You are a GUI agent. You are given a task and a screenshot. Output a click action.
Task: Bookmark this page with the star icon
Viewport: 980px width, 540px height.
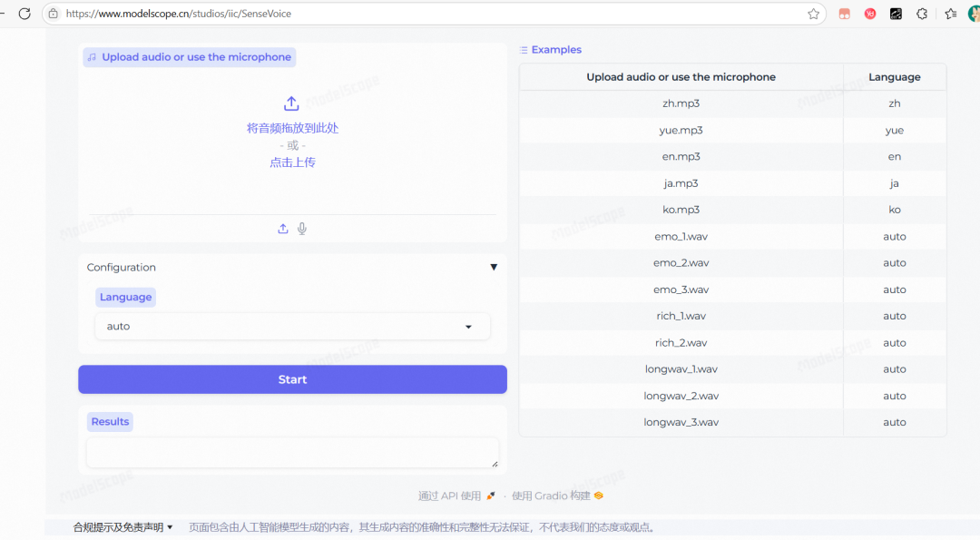pos(814,14)
